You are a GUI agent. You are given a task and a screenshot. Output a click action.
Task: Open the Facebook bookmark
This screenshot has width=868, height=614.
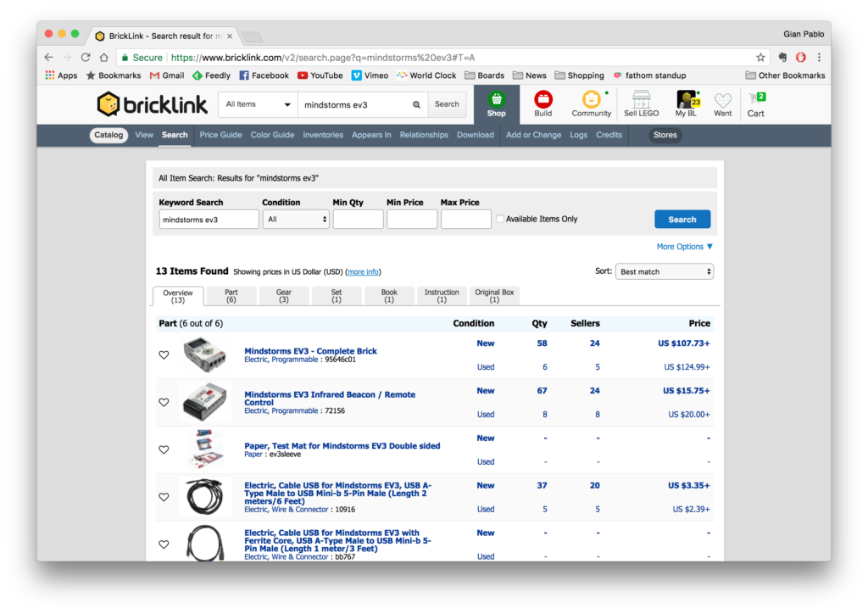tap(264, 75)
